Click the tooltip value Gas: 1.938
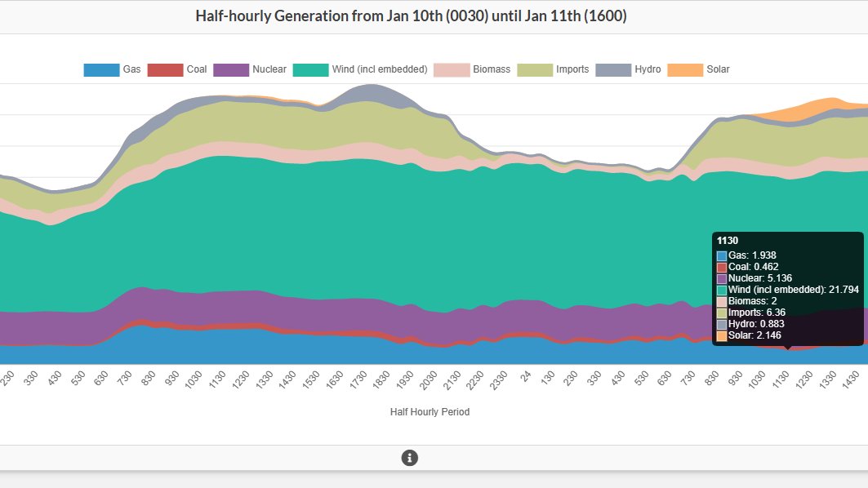Viewport: 868px width, 488px height. (752, 255)
